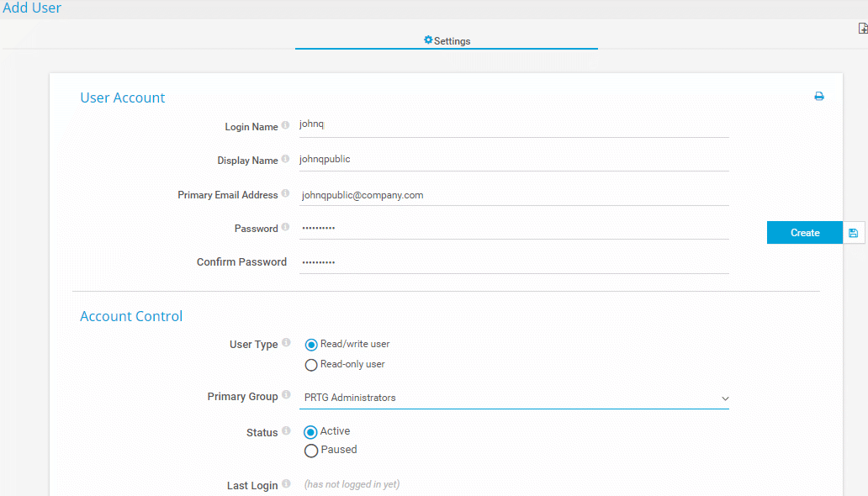Show help info for Display Name

point(285,159)
